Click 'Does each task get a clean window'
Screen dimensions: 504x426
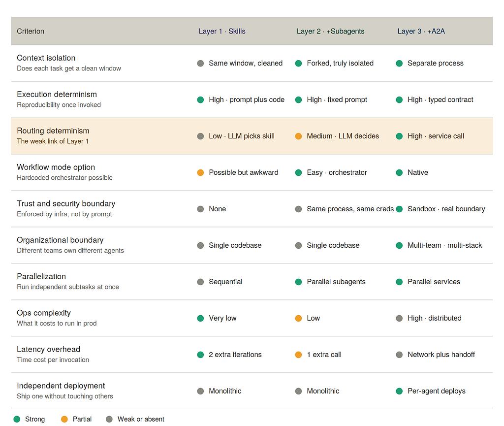point(69,68)
